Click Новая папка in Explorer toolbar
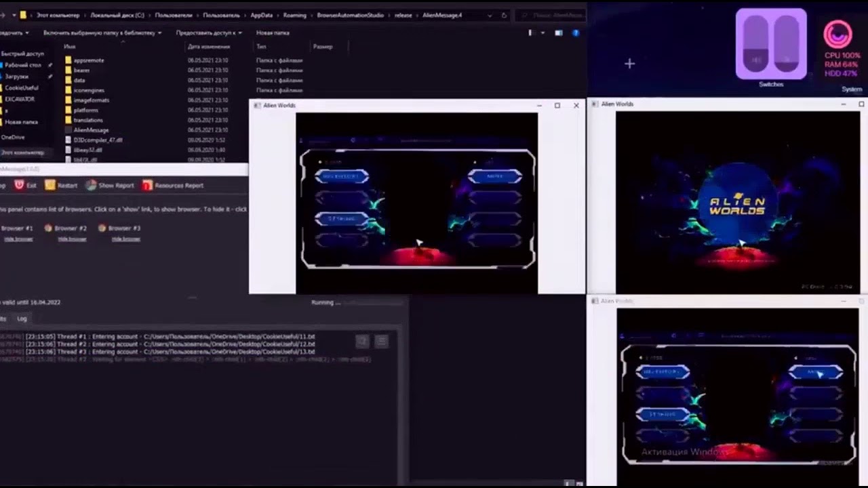Screen dimensions: 868x488 pyautogui.click(x=273, y=33)
